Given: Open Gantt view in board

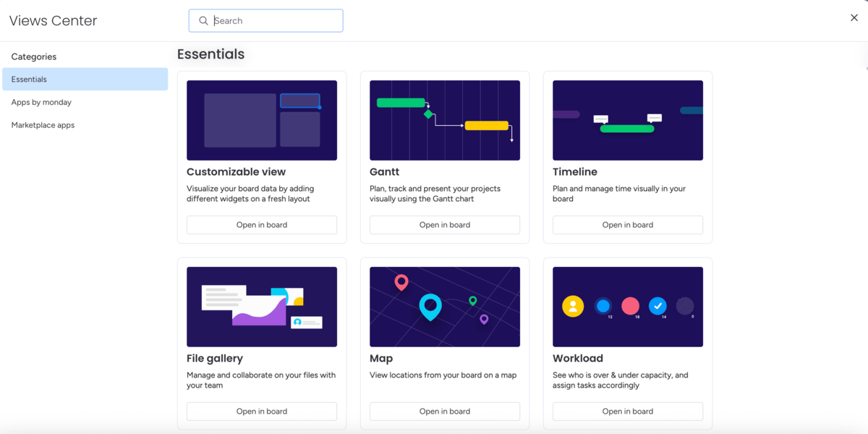Looking at the screenshot, I should click(444, 225).
